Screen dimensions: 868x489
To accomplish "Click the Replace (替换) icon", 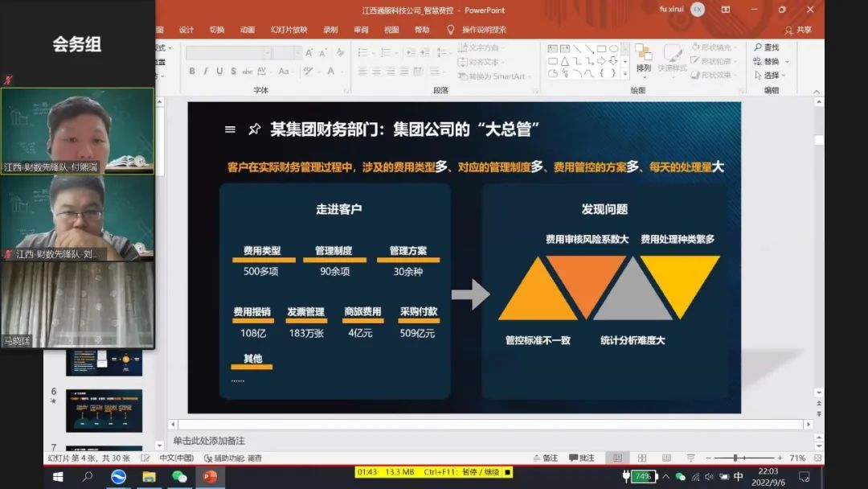I will tap(758, 61).
